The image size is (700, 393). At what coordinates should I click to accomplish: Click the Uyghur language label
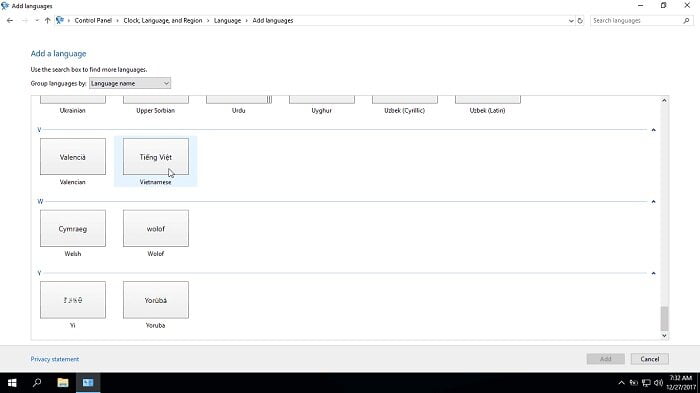point(321,110)
